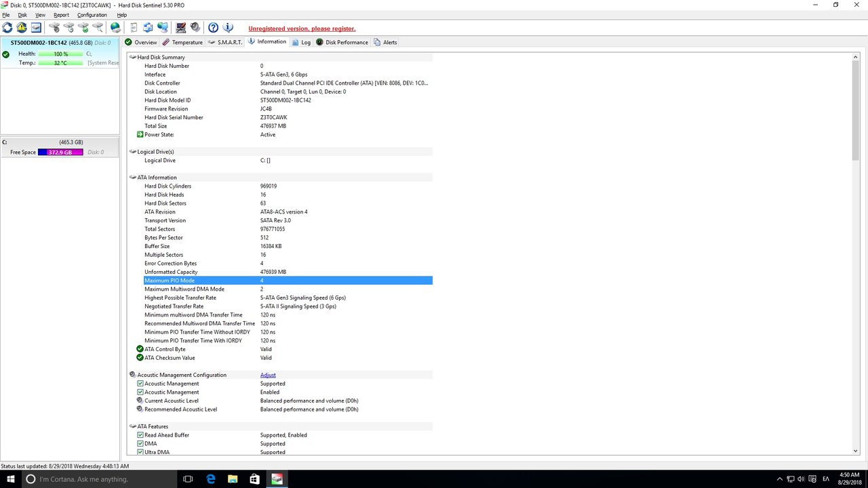Image resolution: width=868 pixels, height=488 pixels.
Task: Click the refresh icon in the toolbar
Action: [x=7, y=28]
